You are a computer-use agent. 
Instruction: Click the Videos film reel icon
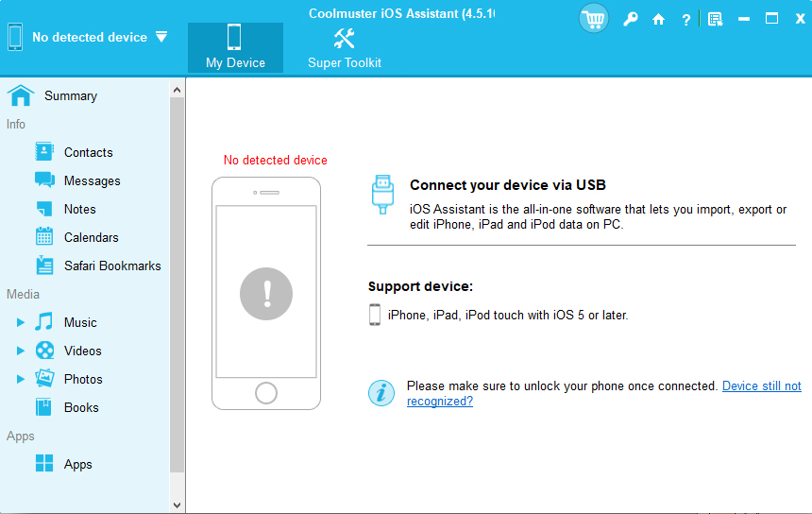[44, 351]
